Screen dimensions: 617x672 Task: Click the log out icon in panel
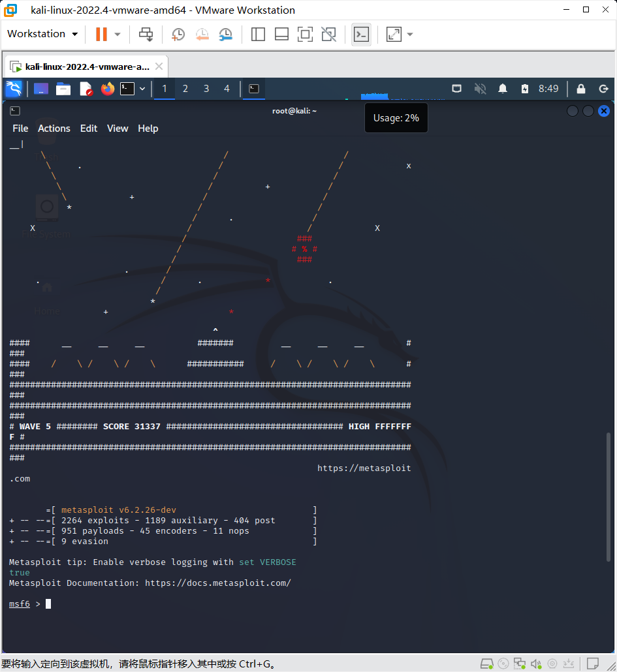point(604,89)
